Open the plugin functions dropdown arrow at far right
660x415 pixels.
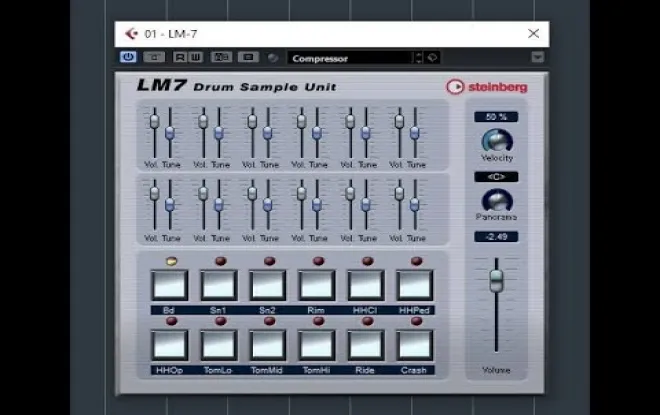(538, 57)
